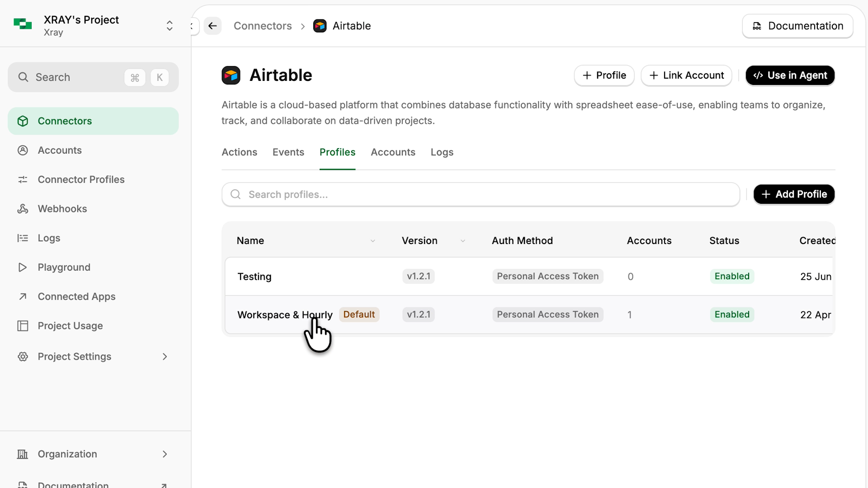The image size is (868, 488).
Task: Click the Documentation button's doc icon
Action: click(757, 26)
